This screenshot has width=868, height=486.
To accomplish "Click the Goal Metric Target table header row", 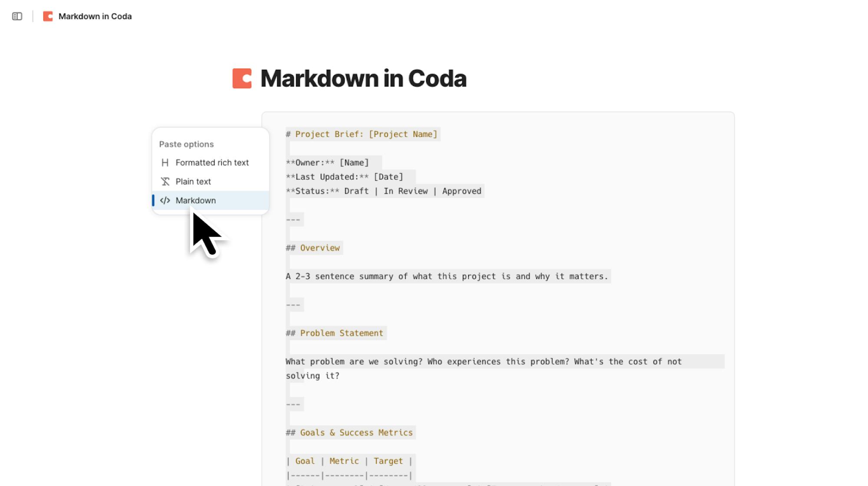I will 349,461.
